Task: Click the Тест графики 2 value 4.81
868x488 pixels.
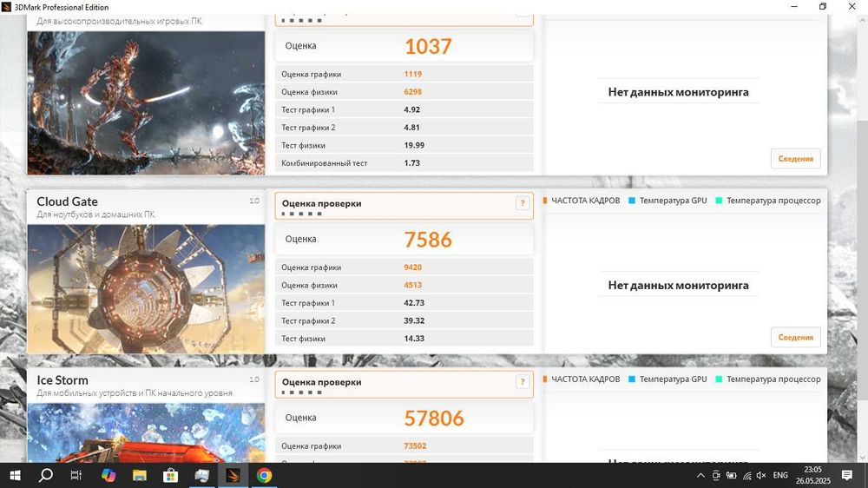Action: click(411, 128)
